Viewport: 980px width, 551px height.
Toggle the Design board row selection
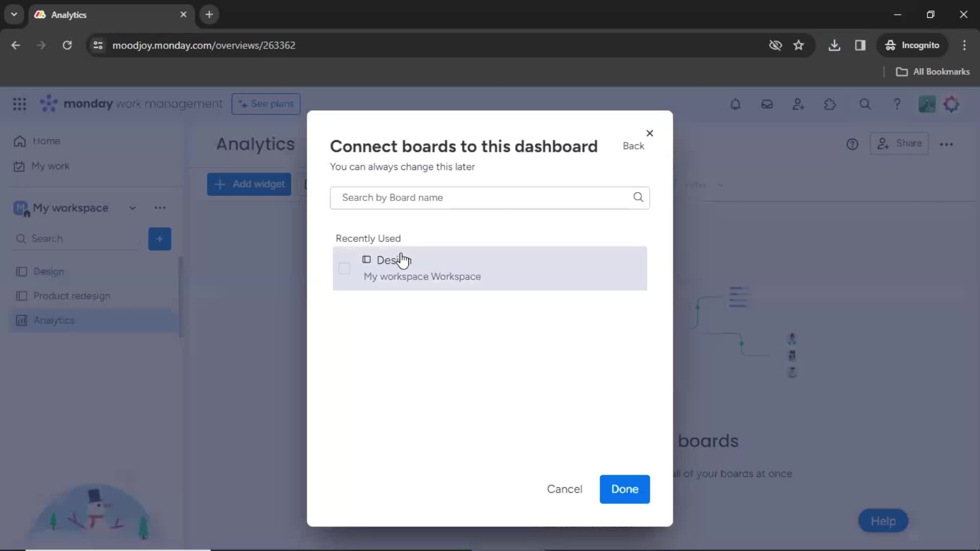tap(344, 268)
